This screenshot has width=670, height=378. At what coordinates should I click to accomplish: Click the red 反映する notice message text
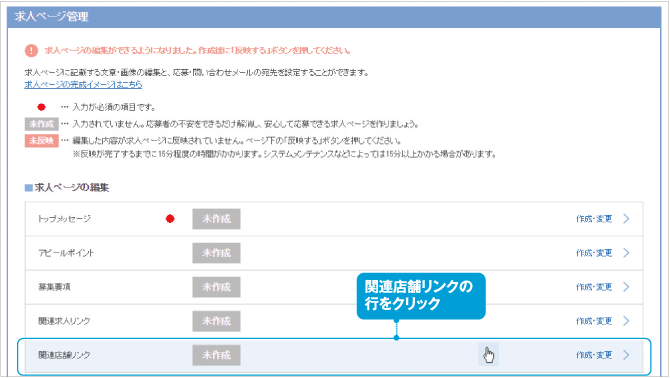click(x=197, y=50)
